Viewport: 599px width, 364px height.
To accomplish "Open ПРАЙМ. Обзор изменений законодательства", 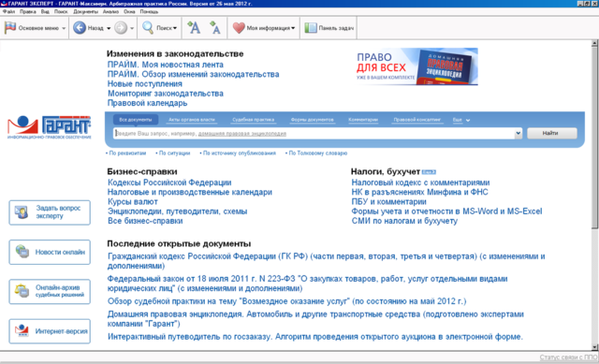I will [194, 74].
